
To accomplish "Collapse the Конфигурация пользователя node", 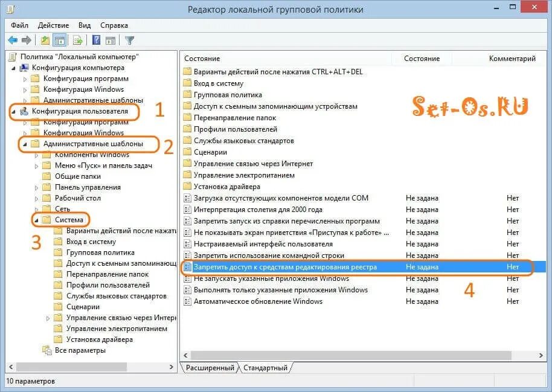I will tap(14, 112).
